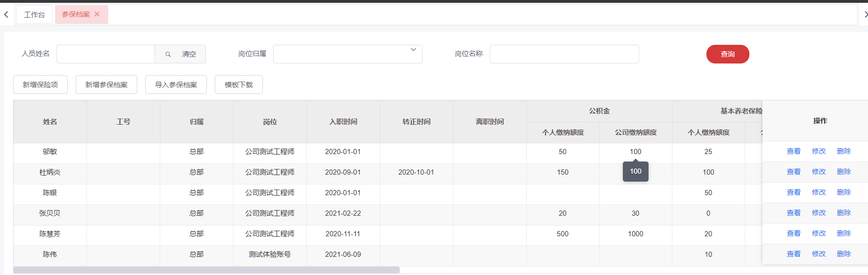This screenshot has height=275, width=868.
Task: View record for 邬敏
Action: [x=793, y=151]
